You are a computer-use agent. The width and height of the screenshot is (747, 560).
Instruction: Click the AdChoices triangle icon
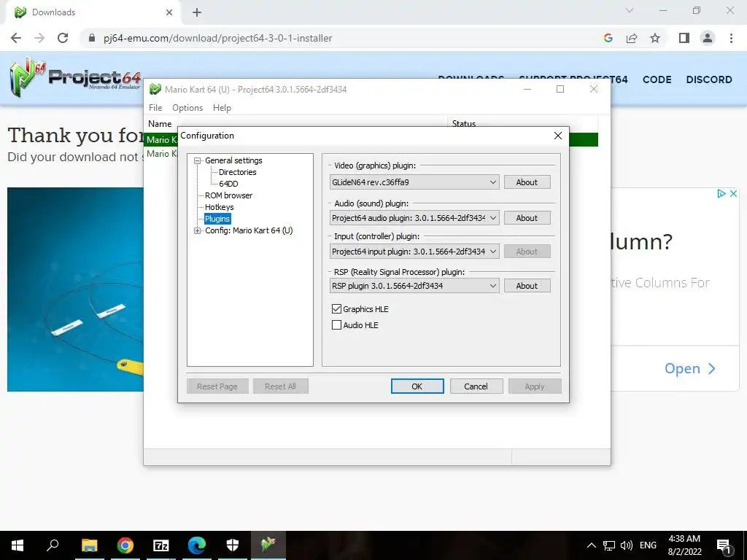tap(721, 193)
